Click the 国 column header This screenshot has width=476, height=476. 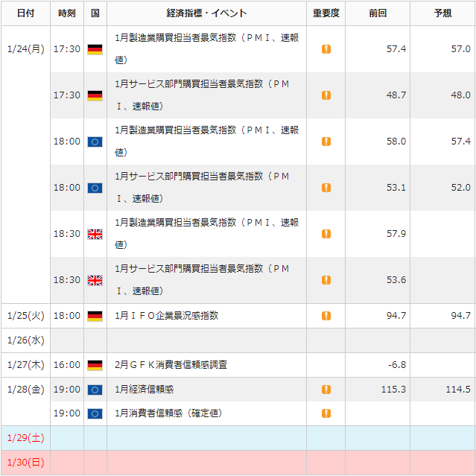click(x=95, y=13)
